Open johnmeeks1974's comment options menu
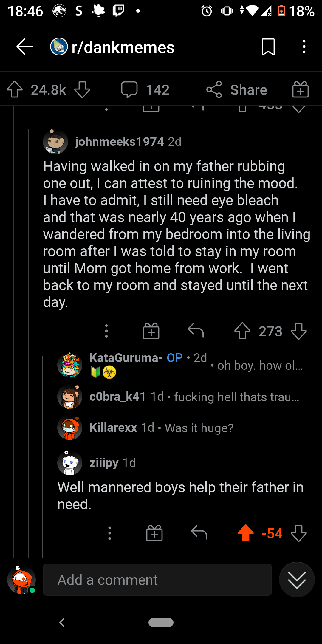This screenshot has width=322, height=644. (106, 330)
